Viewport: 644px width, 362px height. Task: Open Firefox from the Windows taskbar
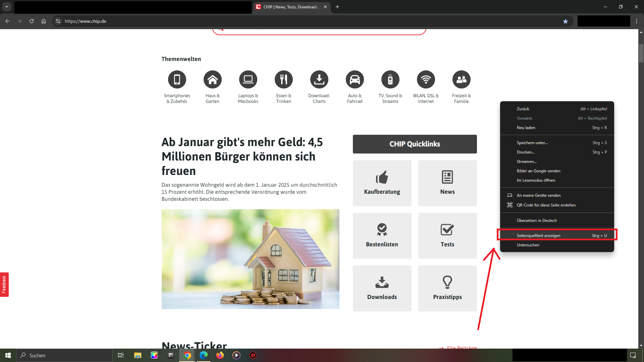coord(220,355)
